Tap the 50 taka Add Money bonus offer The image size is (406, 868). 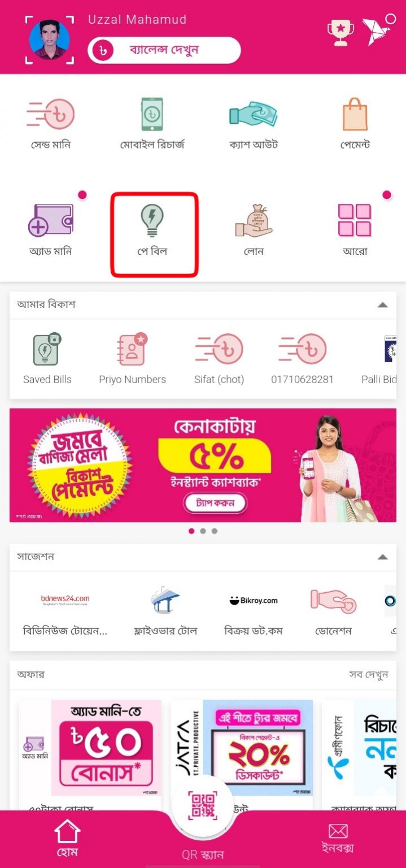click(90, 748)
